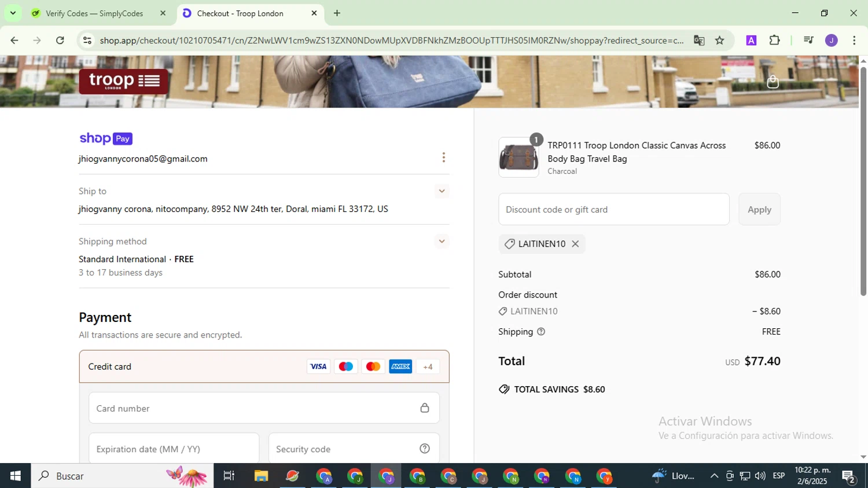The width and height of the screenshot is (868, 488).
Task: Open the Chrome three-dot menu
Action: [x=854, y=40]
